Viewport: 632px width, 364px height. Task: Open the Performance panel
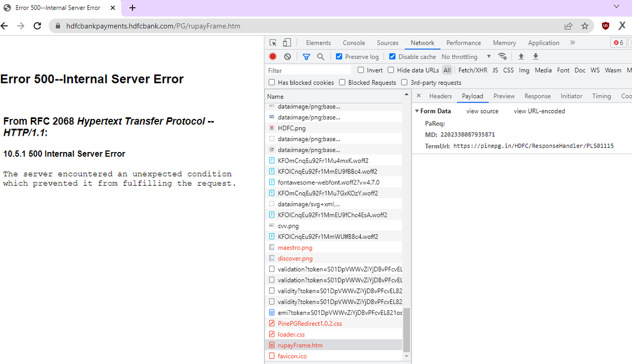coord(463,43)
